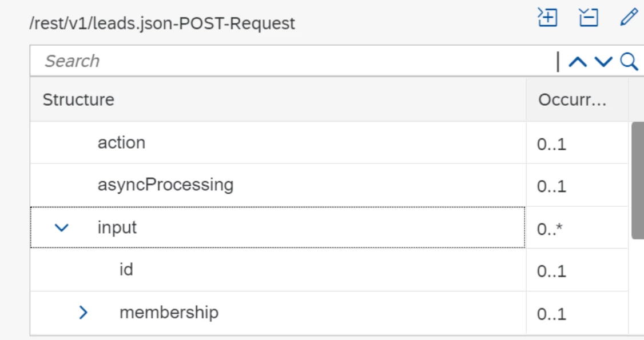
Task: Click the Occurrence column header
Action: tap(571, 100)
